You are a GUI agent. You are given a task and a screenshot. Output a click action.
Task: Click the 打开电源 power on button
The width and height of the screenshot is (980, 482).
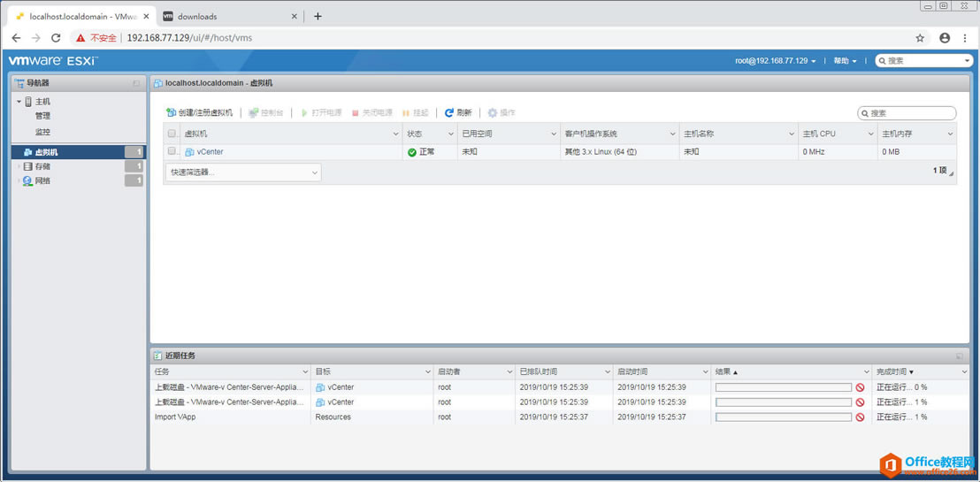pyautogui.click(x=321, y=112)
